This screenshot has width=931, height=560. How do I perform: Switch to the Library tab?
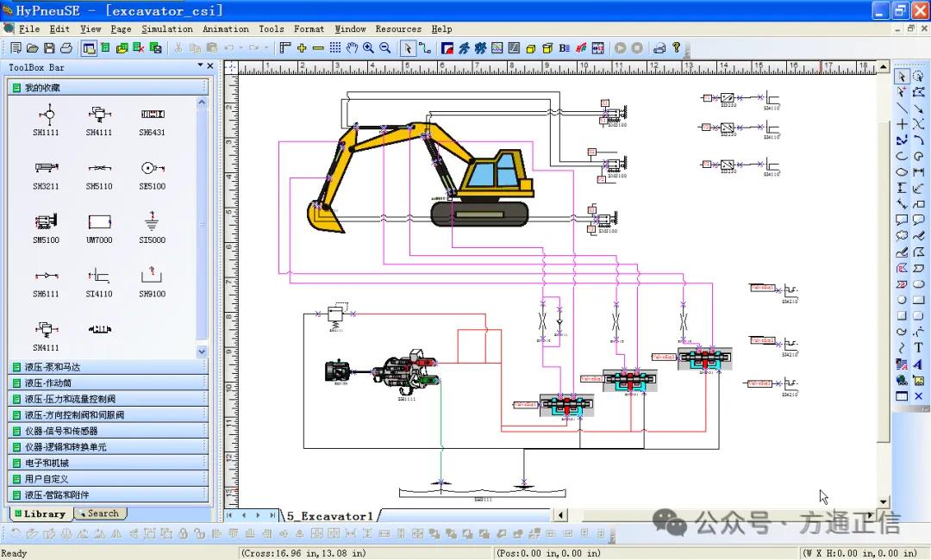41,513
